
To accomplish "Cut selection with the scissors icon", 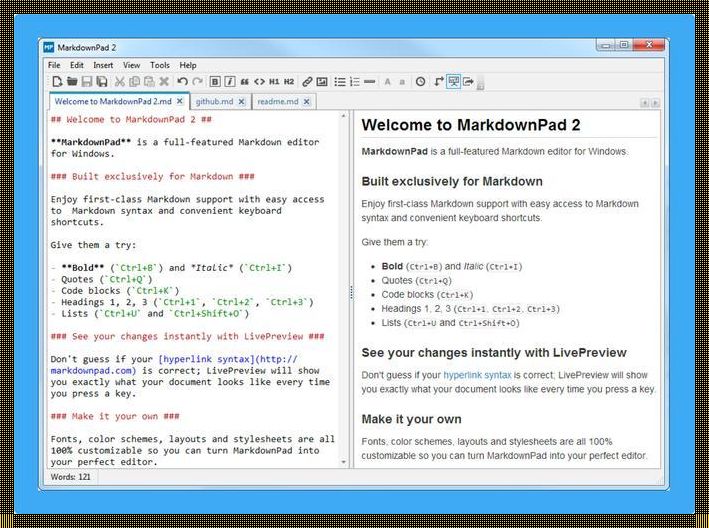I will 119,82.
